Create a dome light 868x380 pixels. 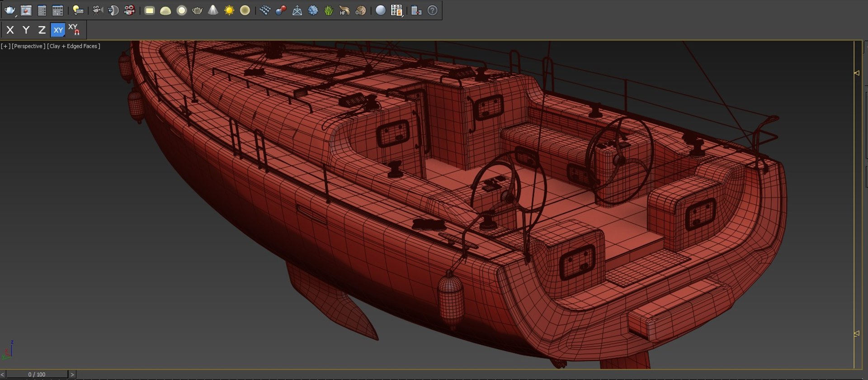tap(165, 10)
